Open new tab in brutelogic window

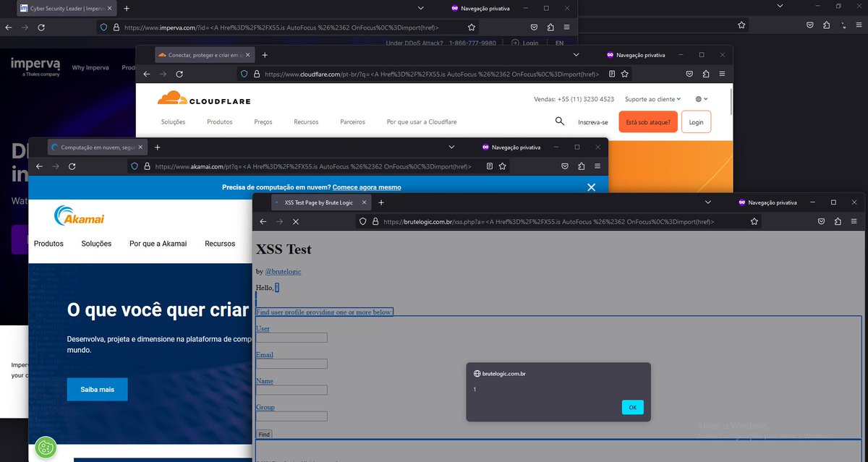coord(381,202)
